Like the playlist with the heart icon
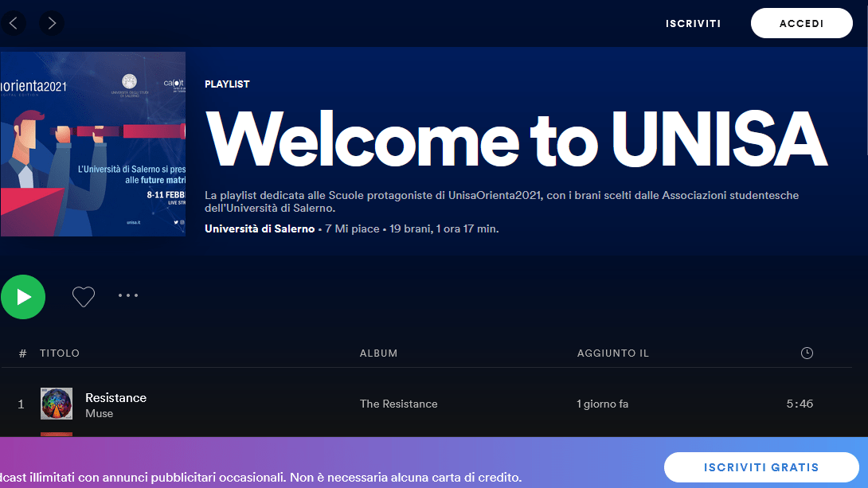 click(84, 297)
